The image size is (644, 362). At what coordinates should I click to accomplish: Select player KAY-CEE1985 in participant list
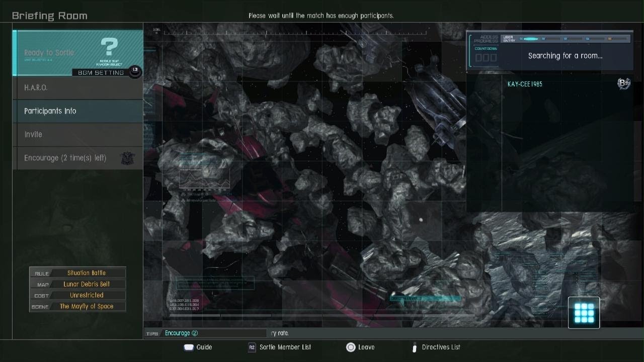pos(525,84)
